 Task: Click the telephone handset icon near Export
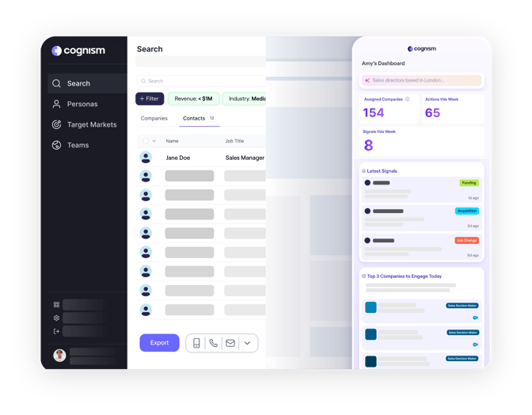pos(214,343)
